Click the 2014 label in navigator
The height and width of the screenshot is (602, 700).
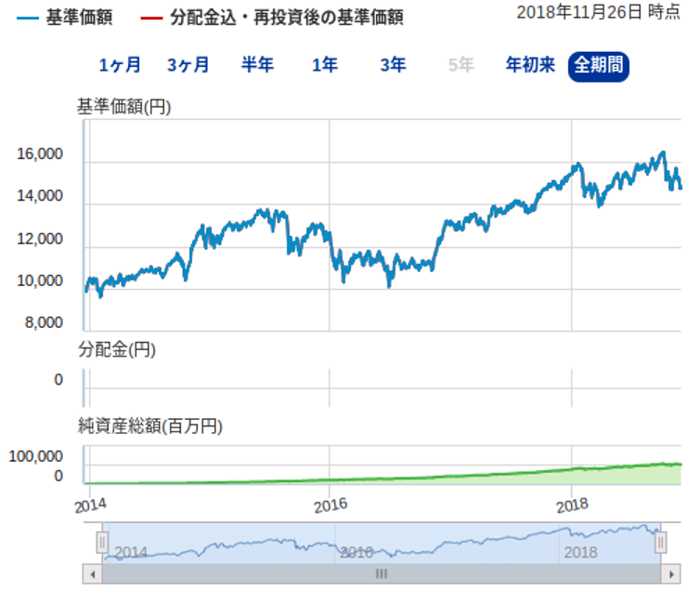[x=131, y=552]
